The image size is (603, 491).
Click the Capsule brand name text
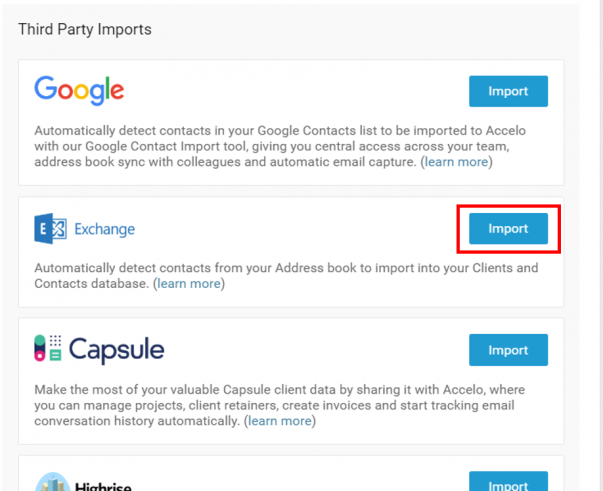(x=117, y=350)
